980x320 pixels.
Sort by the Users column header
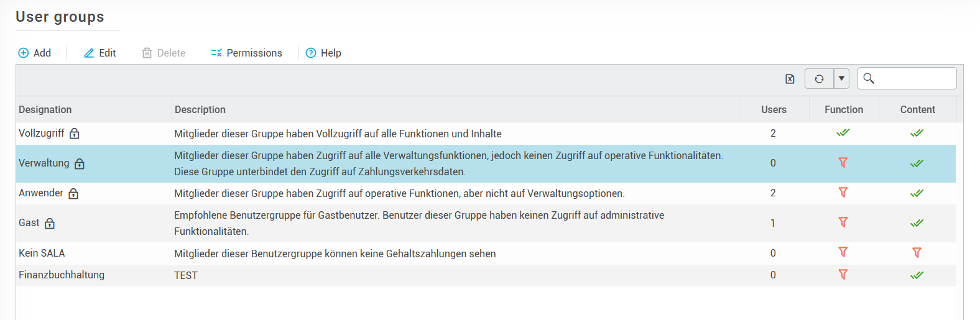(x=774, y=109)
